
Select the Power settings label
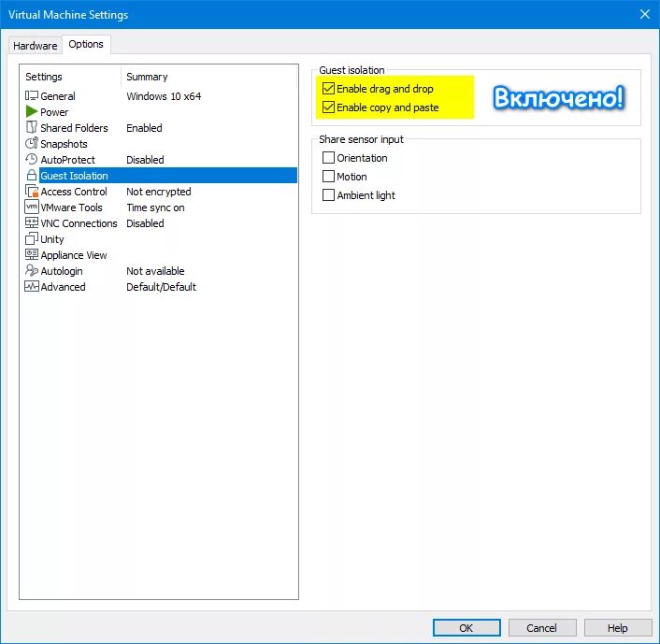tap(54, 112)
